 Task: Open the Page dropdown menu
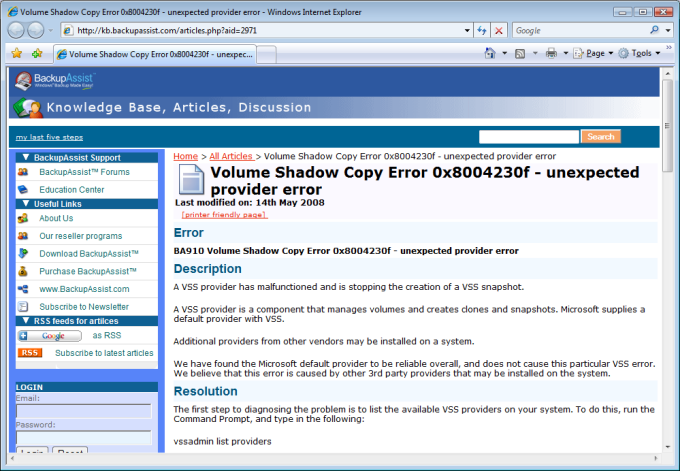coord(598,53)
